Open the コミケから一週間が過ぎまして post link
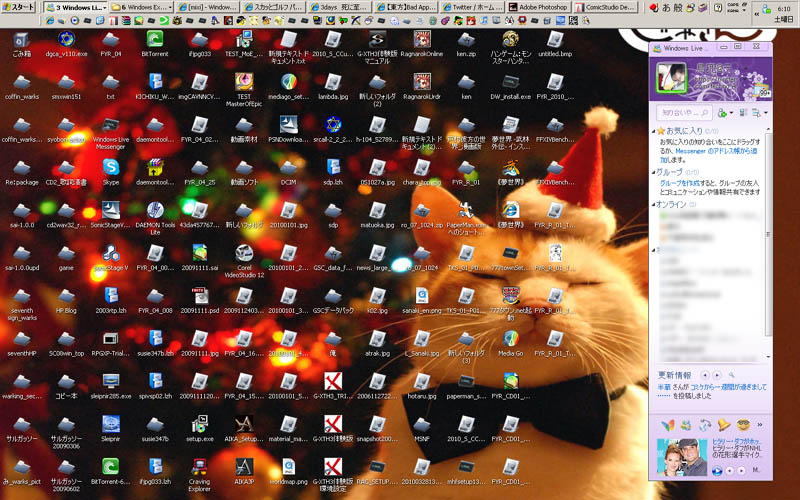 tap(729, 388)
